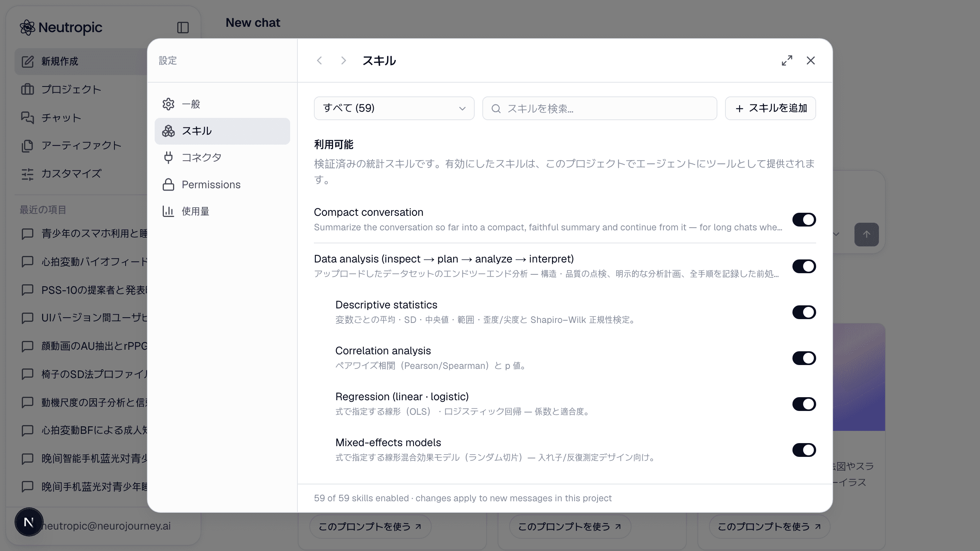Go forward with the right chevron
This screenshot has height=551, width=980.
343,60
